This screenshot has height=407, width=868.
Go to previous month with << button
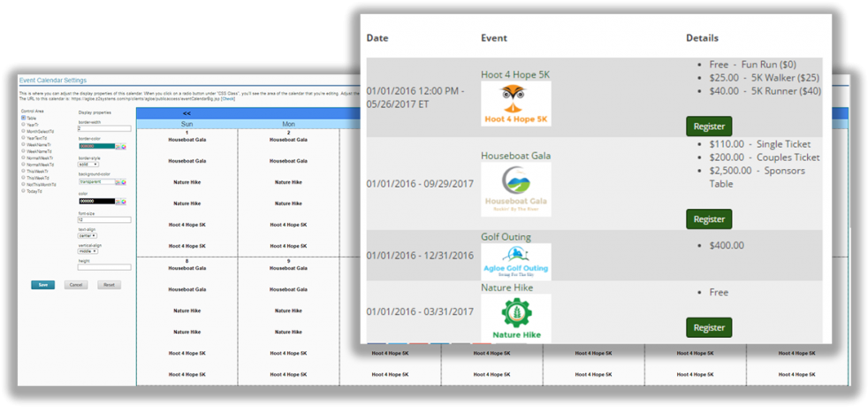(187, 113)
